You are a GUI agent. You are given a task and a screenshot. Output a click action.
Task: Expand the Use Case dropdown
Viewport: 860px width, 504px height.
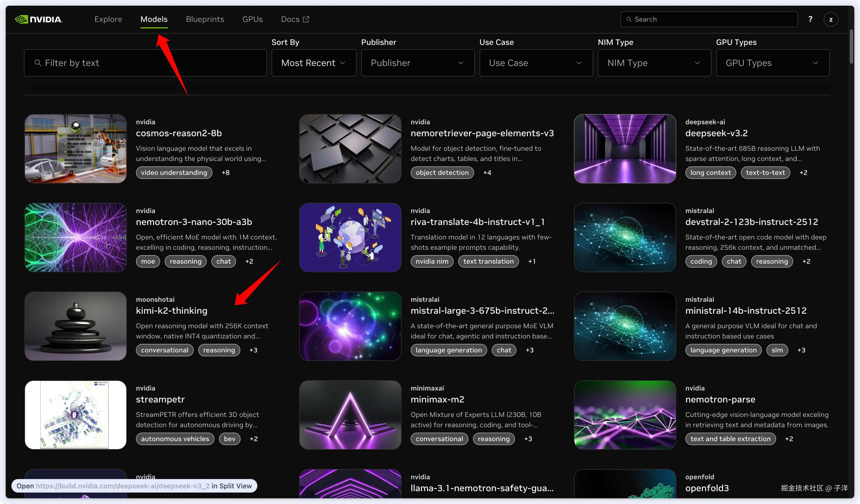tap(536, 63)
